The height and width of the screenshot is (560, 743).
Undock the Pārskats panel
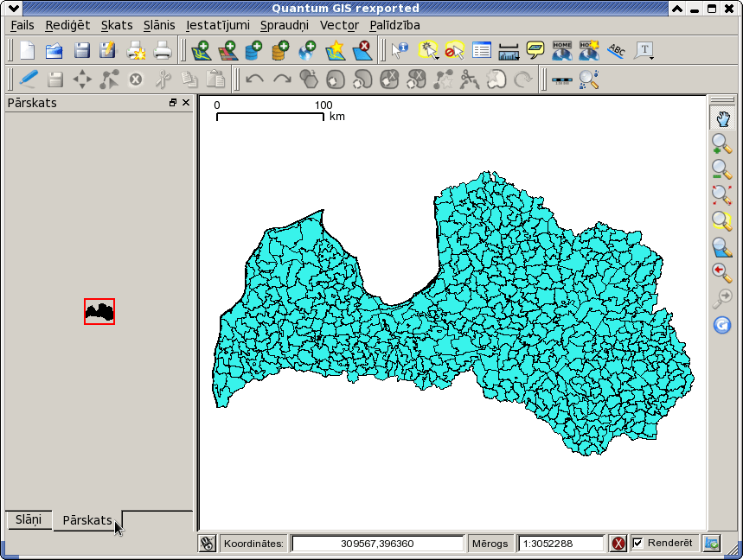tap(173, 103)
